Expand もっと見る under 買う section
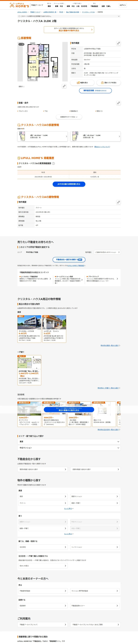Image resolution: width=138 pixels, height=644 pixels. tap(69, 534)
